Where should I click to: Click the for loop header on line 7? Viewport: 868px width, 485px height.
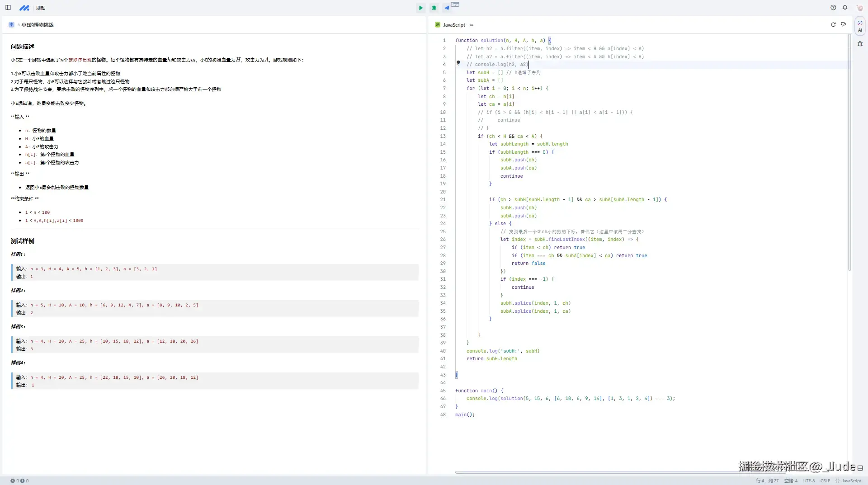507,88
